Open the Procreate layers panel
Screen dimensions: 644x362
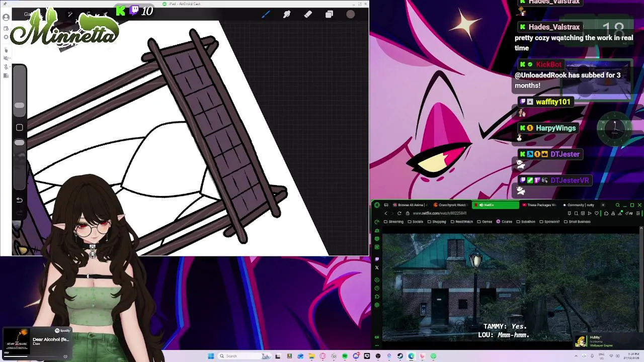point(329,15)
